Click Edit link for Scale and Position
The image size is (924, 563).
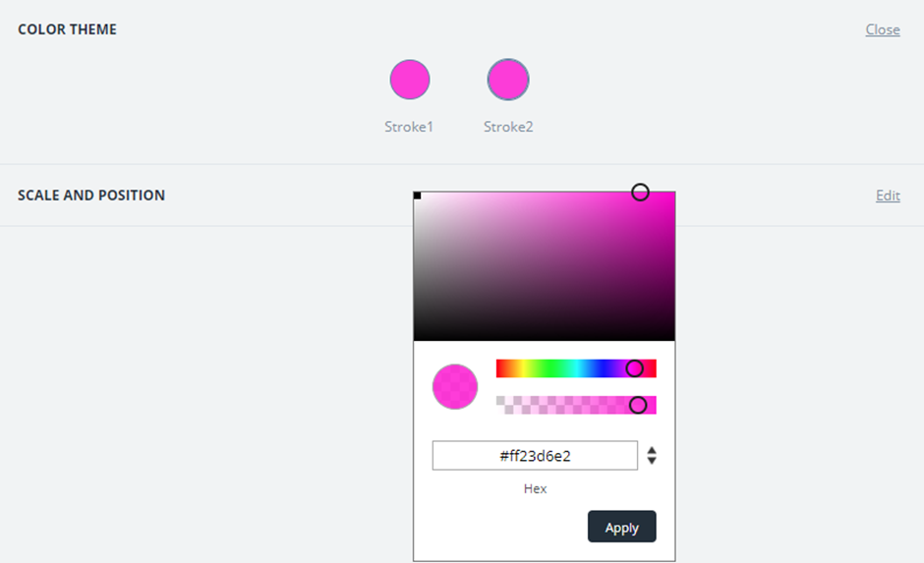[x=888, y=196]
